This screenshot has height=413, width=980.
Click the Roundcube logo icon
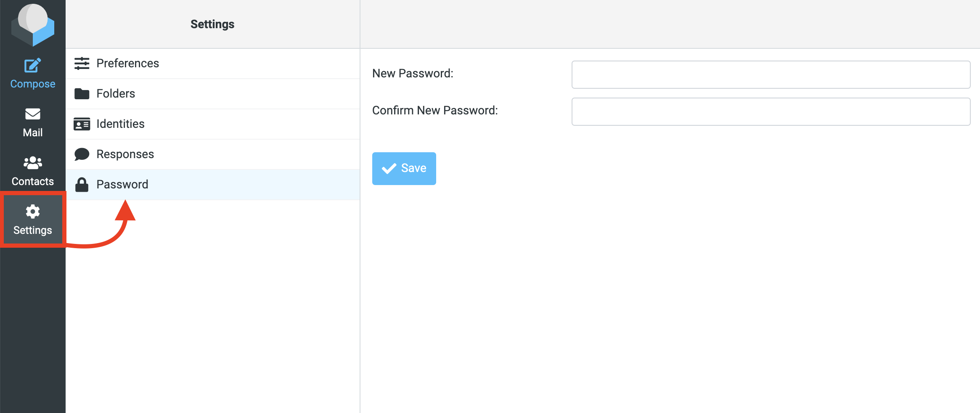pos(33,24)
